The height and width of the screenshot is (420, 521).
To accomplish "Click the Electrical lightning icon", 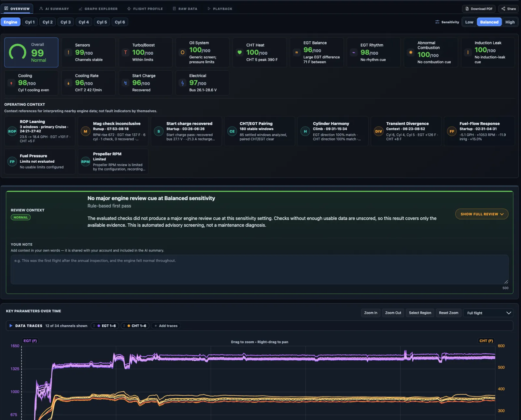I will (182, 83).
